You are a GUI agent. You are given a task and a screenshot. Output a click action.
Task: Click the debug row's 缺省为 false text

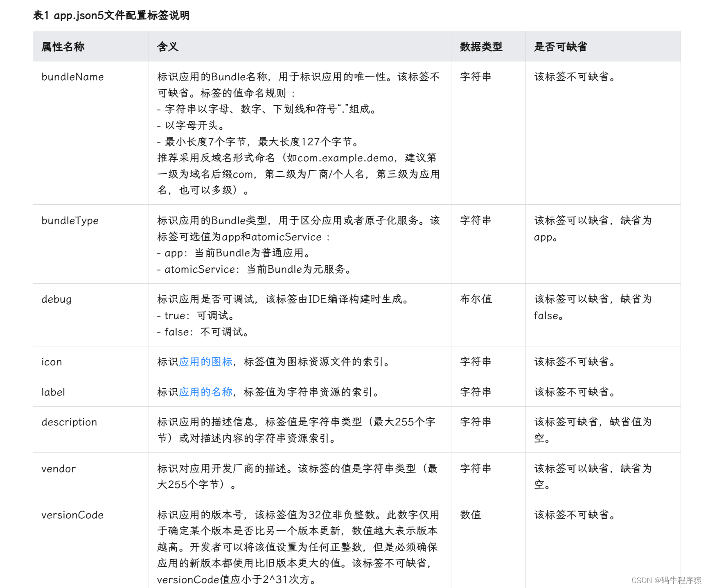point(593,307)
